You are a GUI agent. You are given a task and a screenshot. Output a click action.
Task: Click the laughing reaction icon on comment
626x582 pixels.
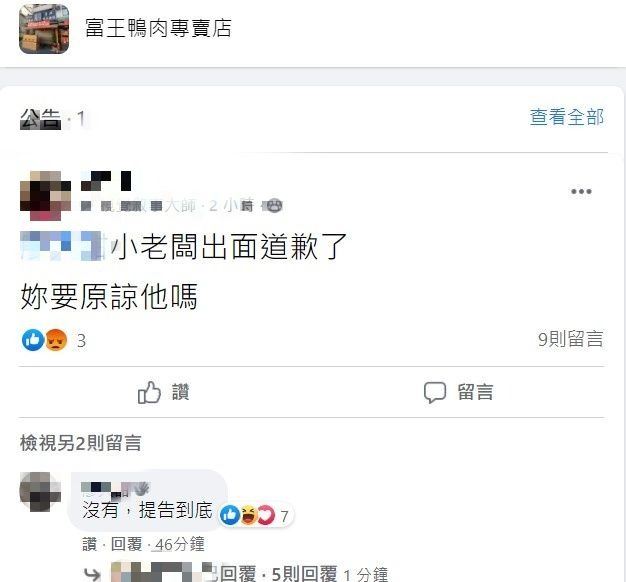pyautogui.click(x=248, y=515)
